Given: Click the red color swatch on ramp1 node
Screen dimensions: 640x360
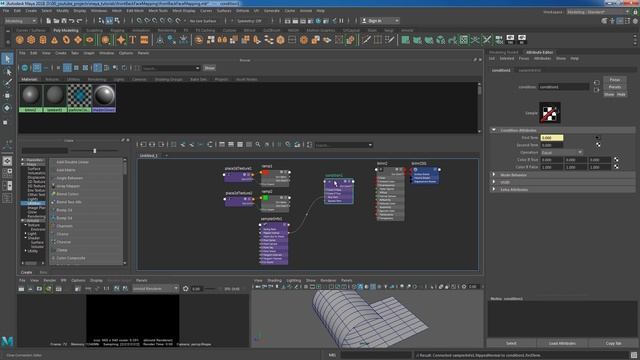Looking at the screenshot, I should point(266,172).
